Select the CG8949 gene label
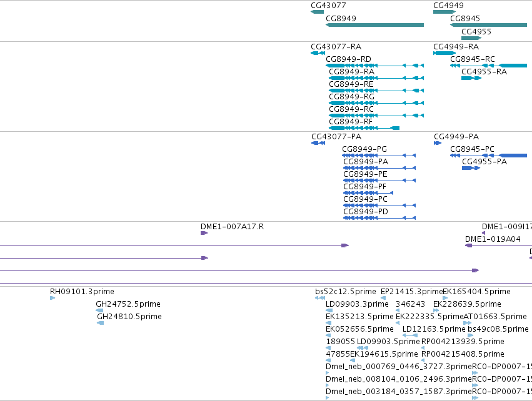 [341, 19]
